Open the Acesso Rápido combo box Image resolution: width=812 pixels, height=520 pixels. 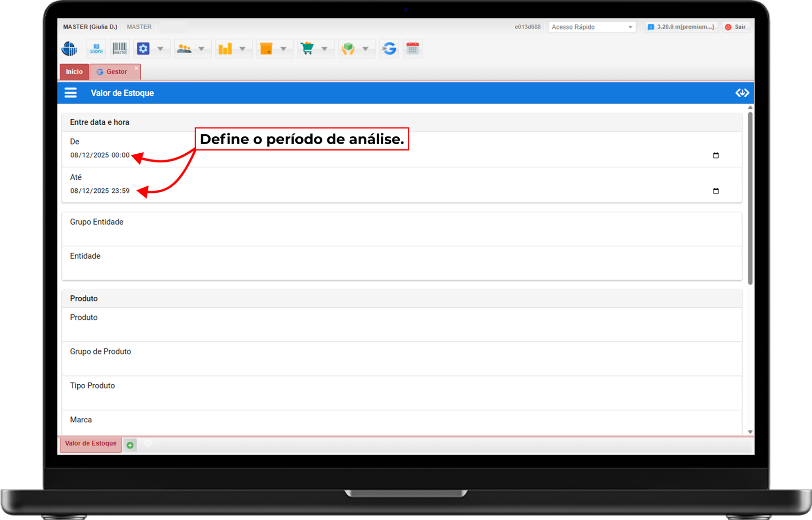coord(592,27)
